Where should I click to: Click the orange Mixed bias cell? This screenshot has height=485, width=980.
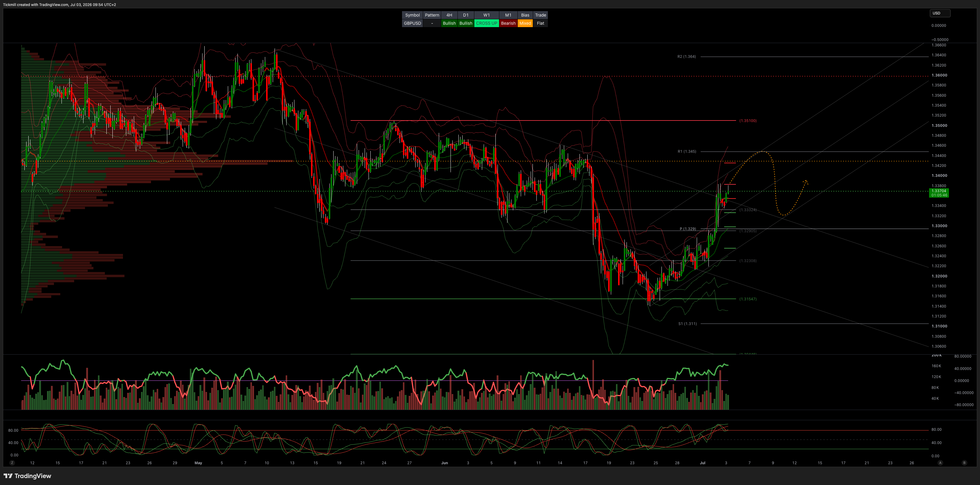coord(525,23)
